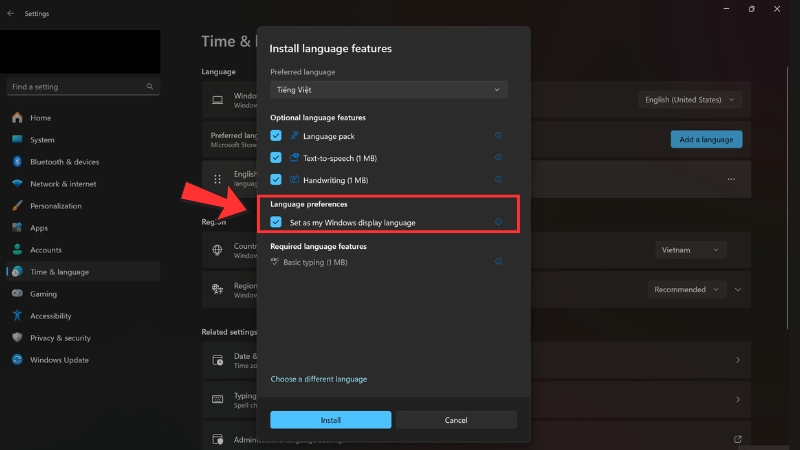The height and width of the screenshot is (450, 800).
Task: Click the info icon beside Basic typing
Action: (498, 262)
